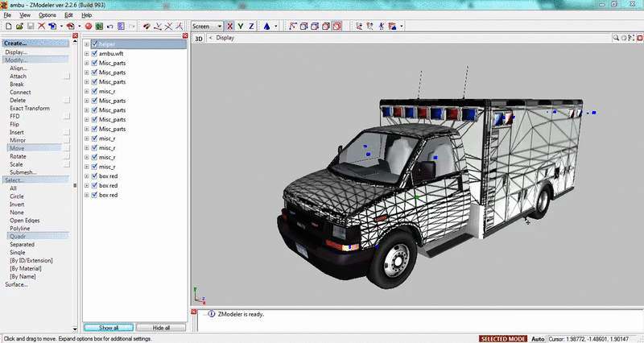Click the Hide all button
The height and width of the screenshot is (343, 644).
pos(161,328)
